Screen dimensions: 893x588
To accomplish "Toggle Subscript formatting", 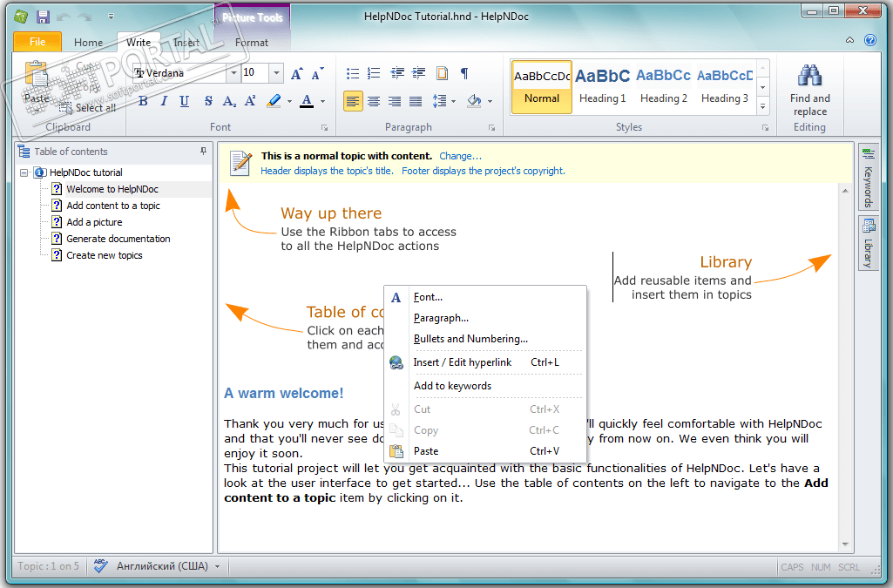I will click(229, 101).
